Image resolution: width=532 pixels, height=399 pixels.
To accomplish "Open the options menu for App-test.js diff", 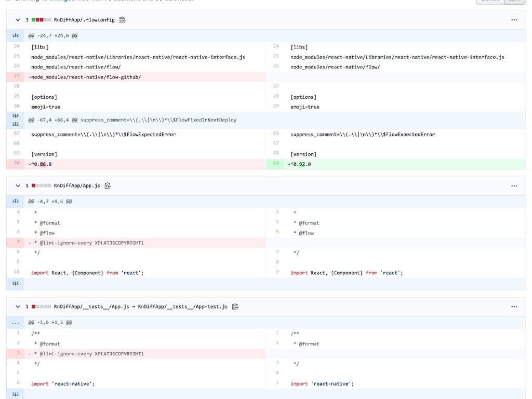I will tap(514, 307).
